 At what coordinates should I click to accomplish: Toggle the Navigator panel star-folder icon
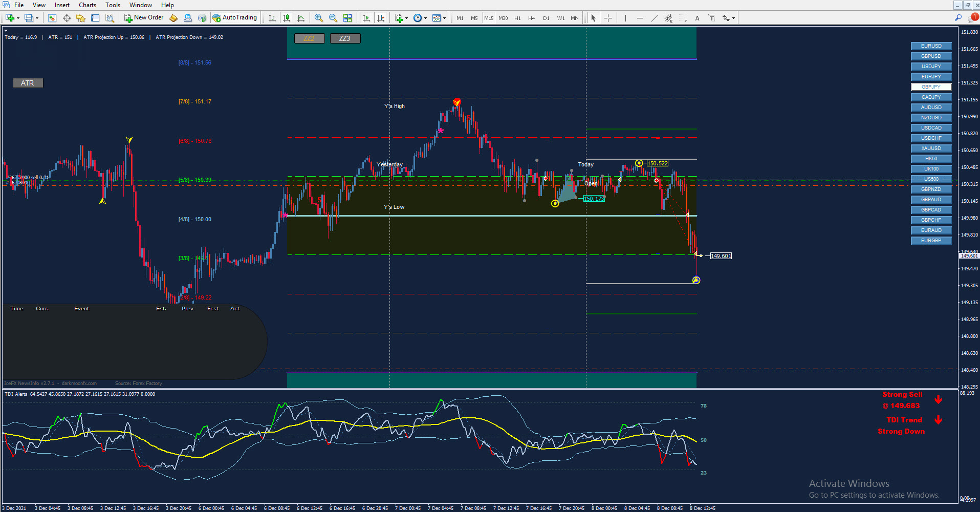tap(81, 18)
